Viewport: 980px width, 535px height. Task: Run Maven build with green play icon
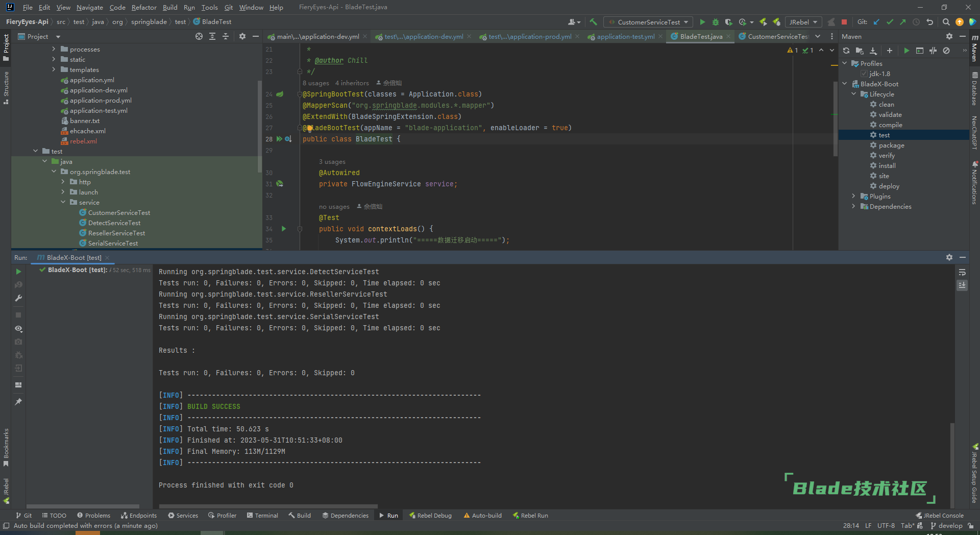[906, 51]
